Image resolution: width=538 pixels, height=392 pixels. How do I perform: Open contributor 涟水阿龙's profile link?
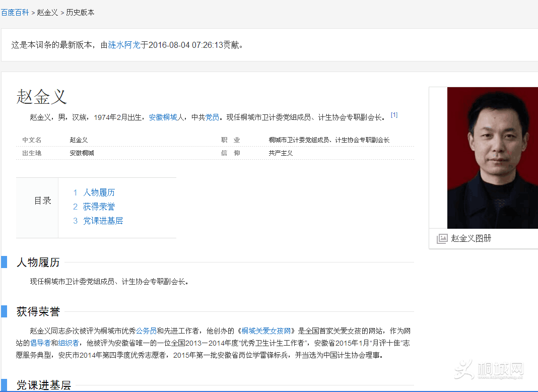[x=124, y=45]
